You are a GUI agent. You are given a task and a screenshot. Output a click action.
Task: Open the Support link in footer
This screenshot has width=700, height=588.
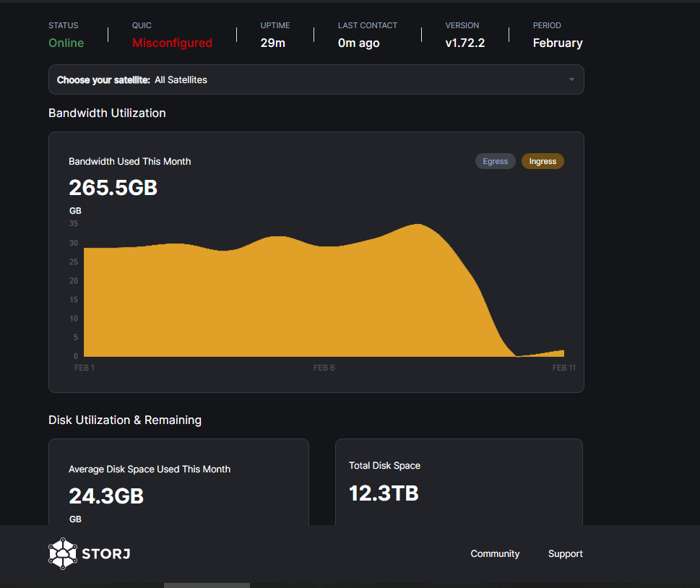click(565, 553)
